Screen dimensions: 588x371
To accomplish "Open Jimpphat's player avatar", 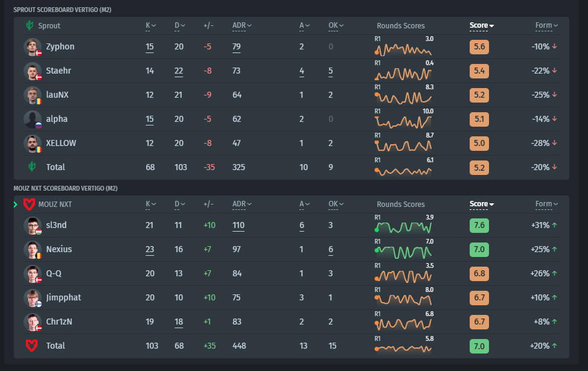I will point(33,298).
